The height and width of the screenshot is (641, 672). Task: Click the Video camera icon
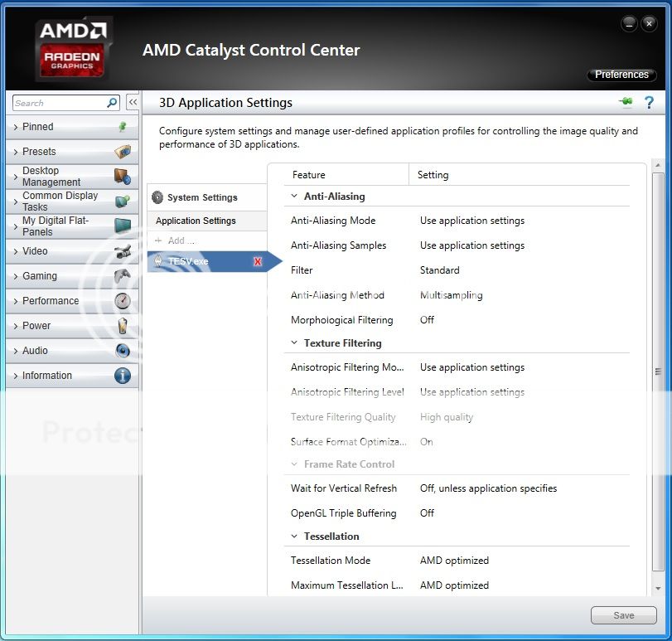(123, 251)
